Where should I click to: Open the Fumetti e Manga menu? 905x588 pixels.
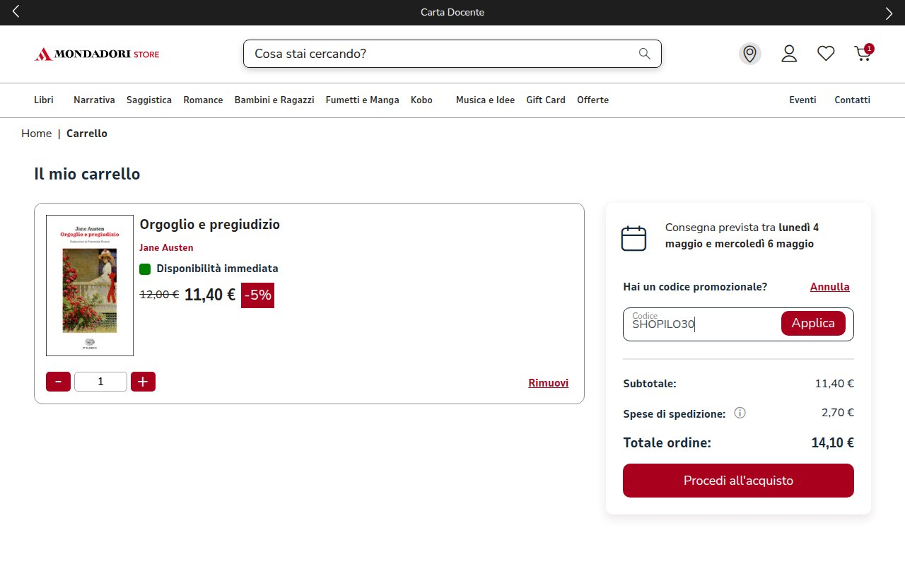click(x=363, y=100)
